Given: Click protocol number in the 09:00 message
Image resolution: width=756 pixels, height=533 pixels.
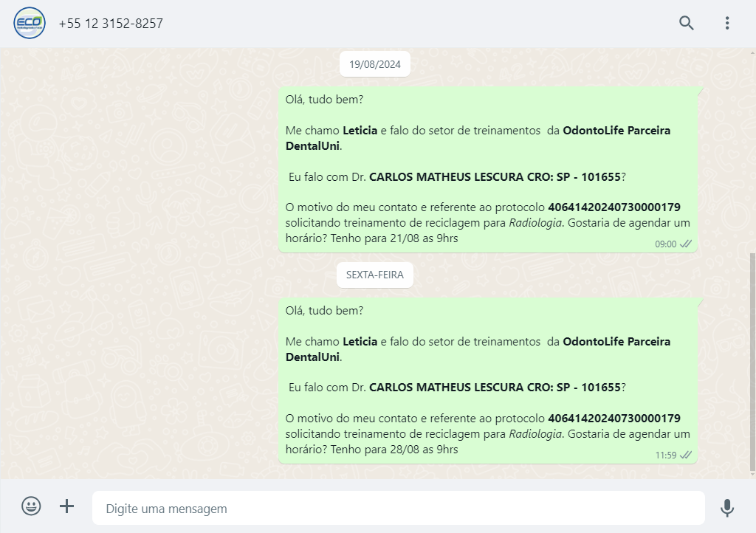Looking at the screenshot, I should click(x=614, y=207).
